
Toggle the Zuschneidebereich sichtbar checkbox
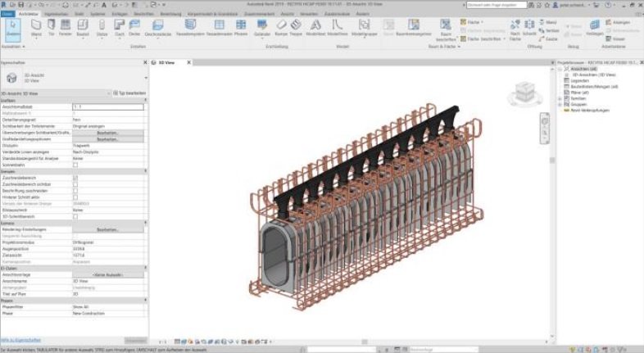click(75, 184)
